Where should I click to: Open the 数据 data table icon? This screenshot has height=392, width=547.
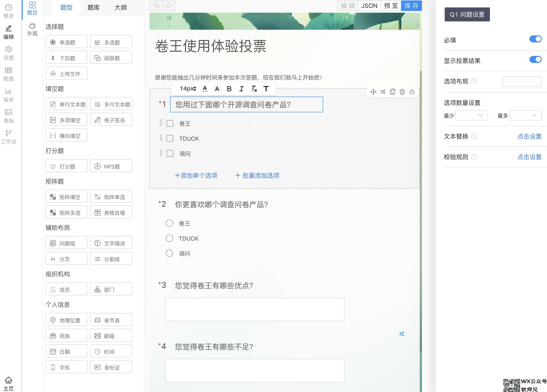pyautogui.click(x=9, y=74)
